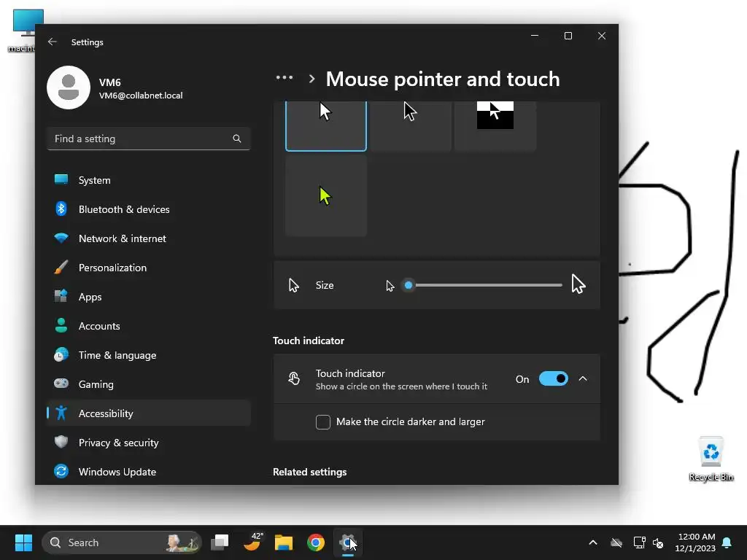Click the muted volume tray icon
This screenshot has width=747, height=560.
click(x=659, y=542)
